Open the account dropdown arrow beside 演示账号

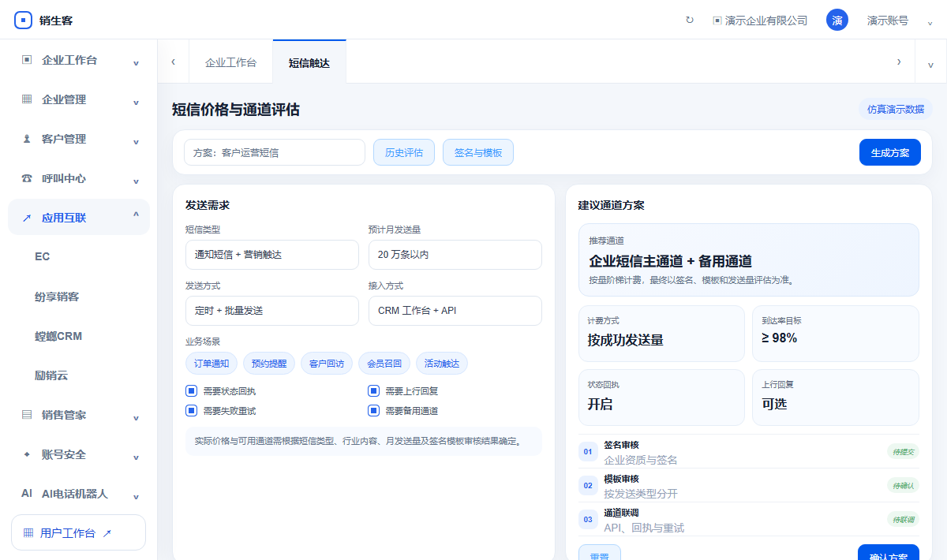(x=930, y=22)
